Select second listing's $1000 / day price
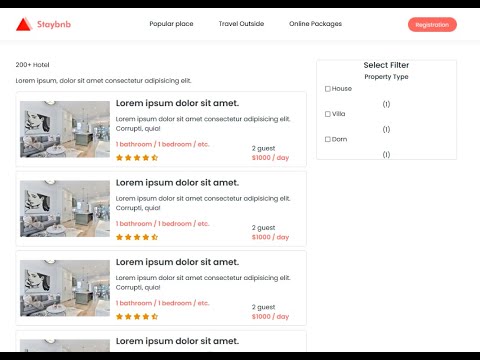 (x=270, y=237)
